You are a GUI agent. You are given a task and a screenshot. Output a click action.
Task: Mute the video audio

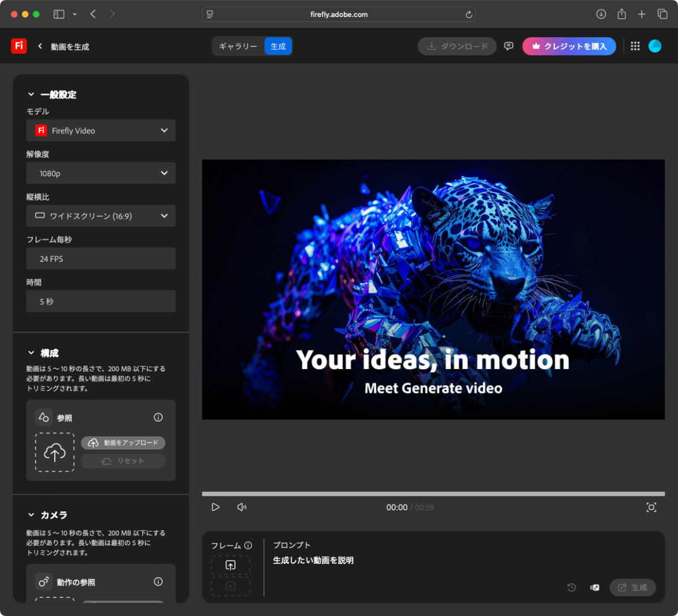[242, 507]
